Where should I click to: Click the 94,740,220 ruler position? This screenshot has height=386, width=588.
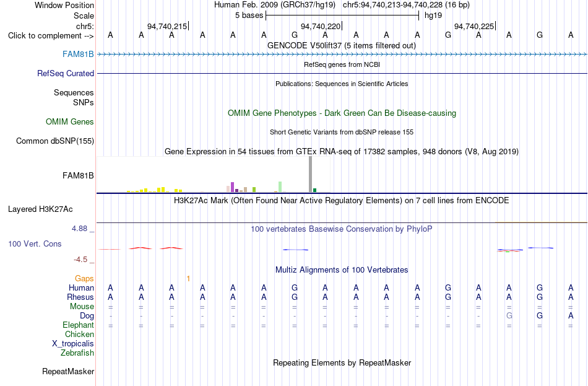tap(321, 26)
